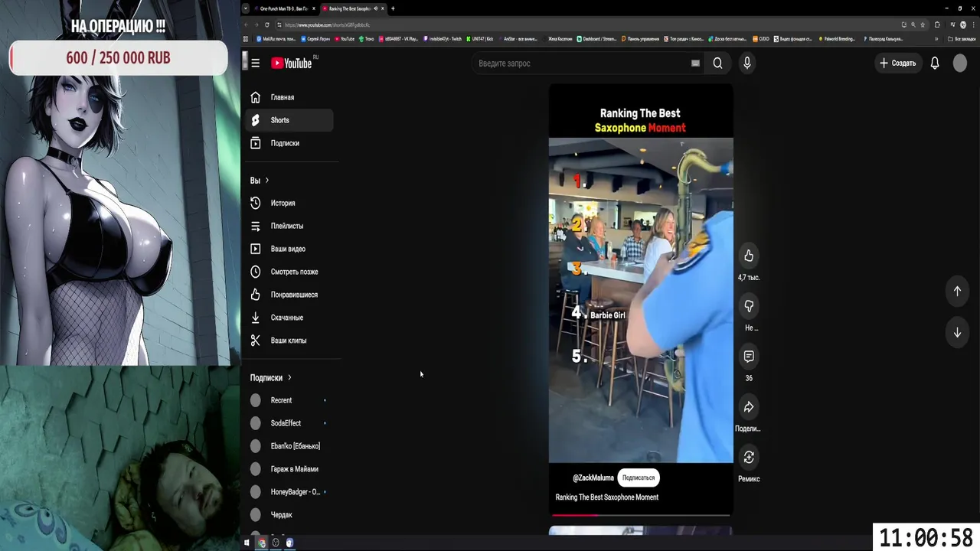Open the Dashboard / Stream bookmark
This screenshot has height=551, width=980.
[596, 38]
